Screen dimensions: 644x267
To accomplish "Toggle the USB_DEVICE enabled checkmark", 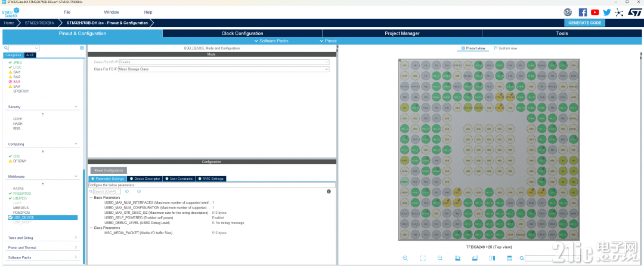I will coord(10,217).
